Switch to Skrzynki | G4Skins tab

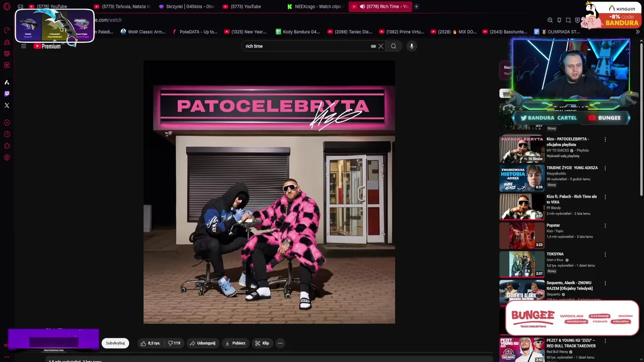(186, 7)
